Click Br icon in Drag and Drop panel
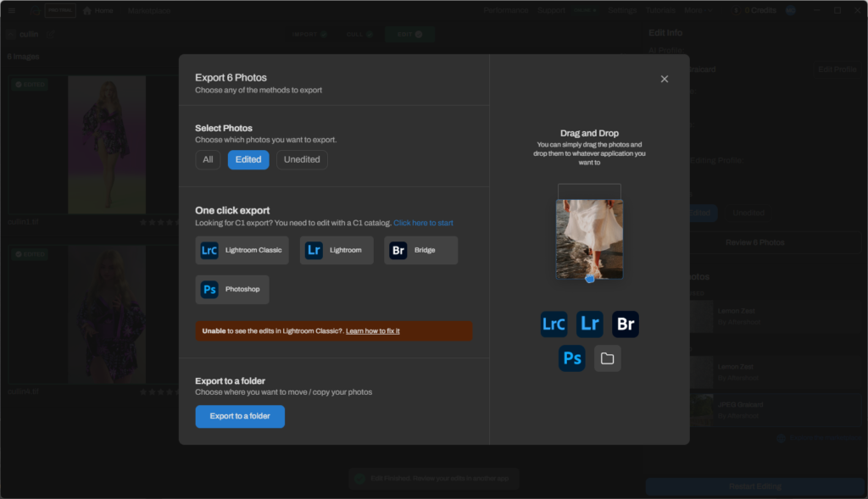The image size is (868, 499). pos(626,324)
